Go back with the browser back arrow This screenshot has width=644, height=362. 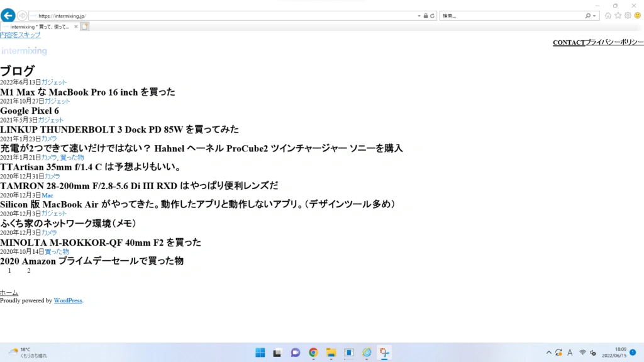tap(8, 16)
